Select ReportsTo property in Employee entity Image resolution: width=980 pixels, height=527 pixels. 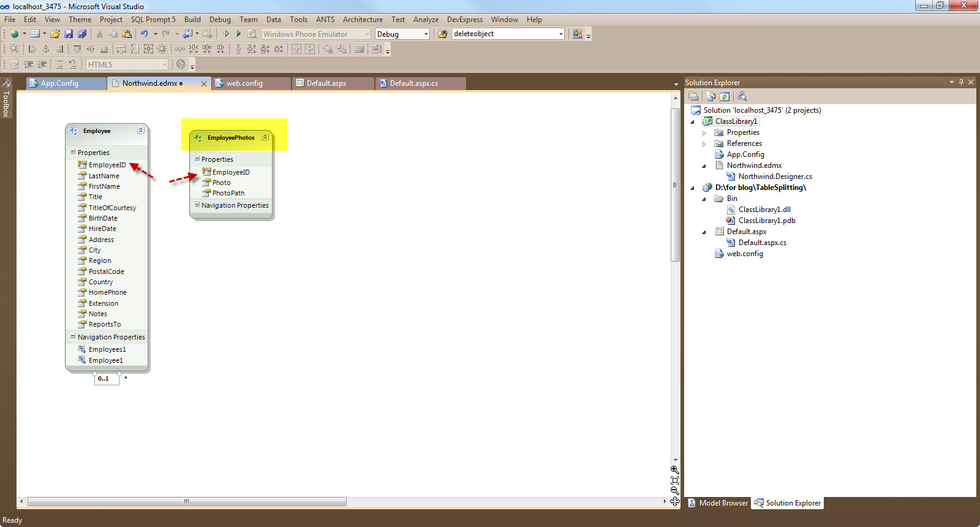tap(105, 324)
